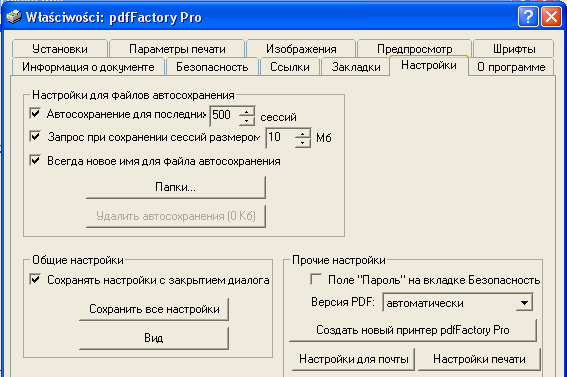Click the pdfFactory printer icon in title bar
This screenshot has height=377, width=567.
click(x=14, y=17)
